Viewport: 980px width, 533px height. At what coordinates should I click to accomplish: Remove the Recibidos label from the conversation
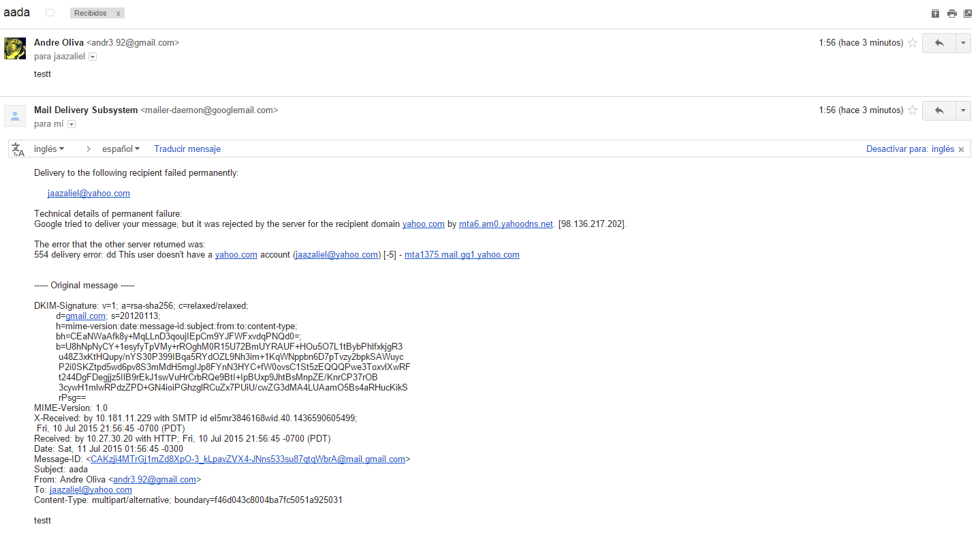[118, 14]
